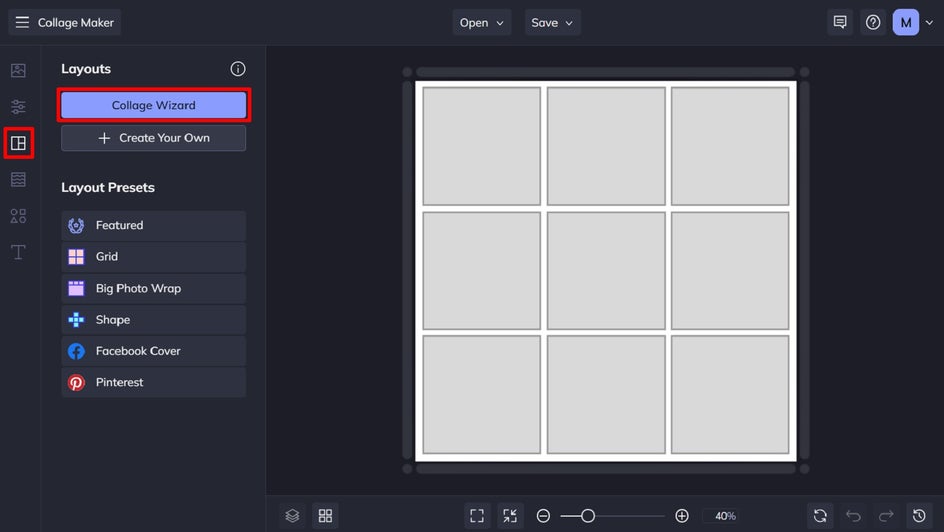The height and width of the screenshot is (532, 944).
Task: Open the layers panel icon
Action: (x=292, y=516)
